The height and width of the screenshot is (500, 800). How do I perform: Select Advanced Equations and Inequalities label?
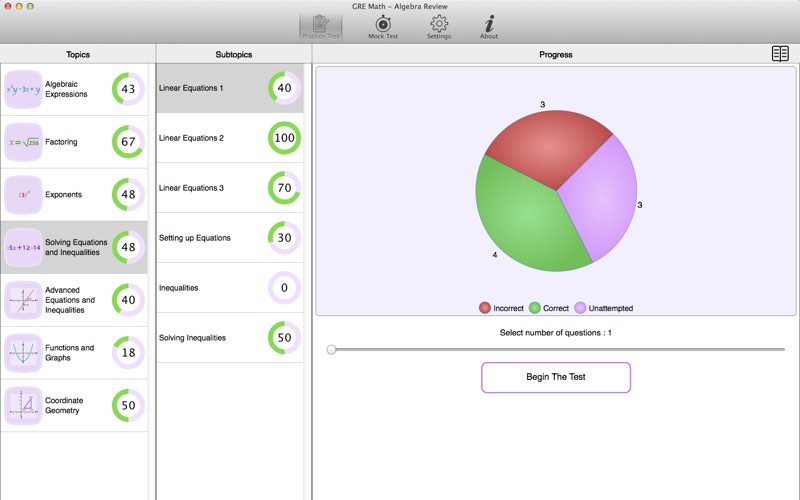[70, 300]
